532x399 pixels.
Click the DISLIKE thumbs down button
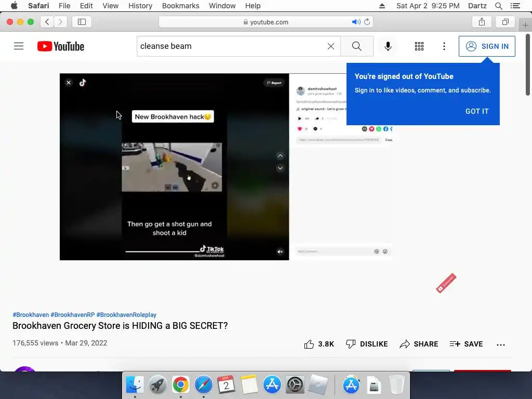(x=367, y=344)
